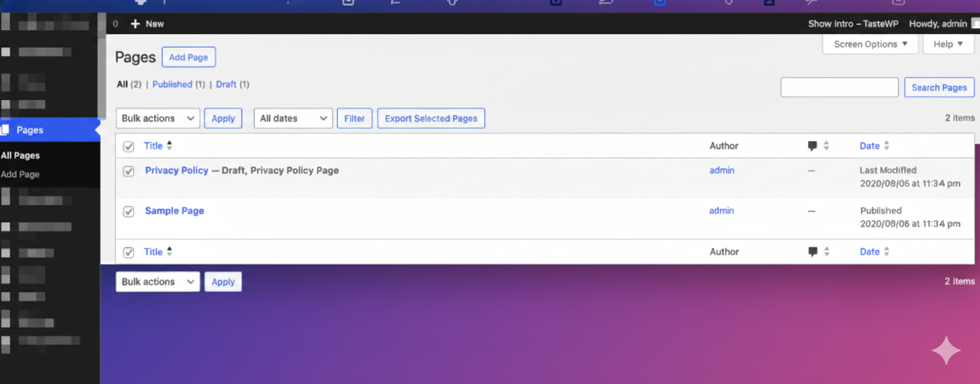Click the plus icon next to New
This screenshot has height=384, width=980.
[x=135, y=24]
